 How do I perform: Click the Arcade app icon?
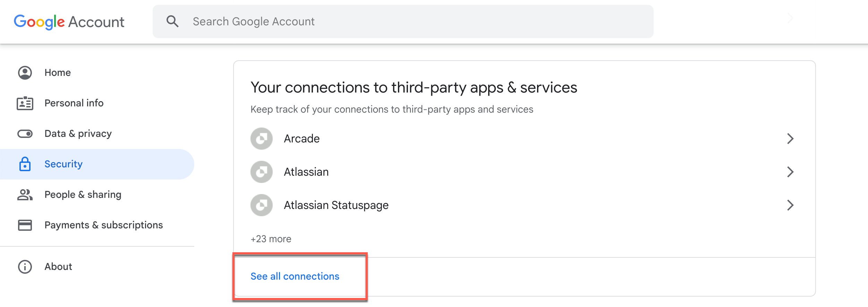262,139
